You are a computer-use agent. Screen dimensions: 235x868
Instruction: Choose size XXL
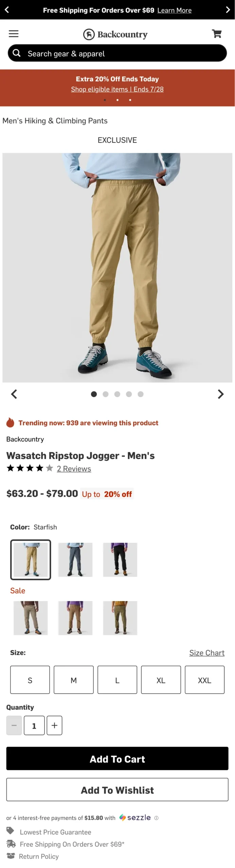pyautogui.click(x=204, y=680)
